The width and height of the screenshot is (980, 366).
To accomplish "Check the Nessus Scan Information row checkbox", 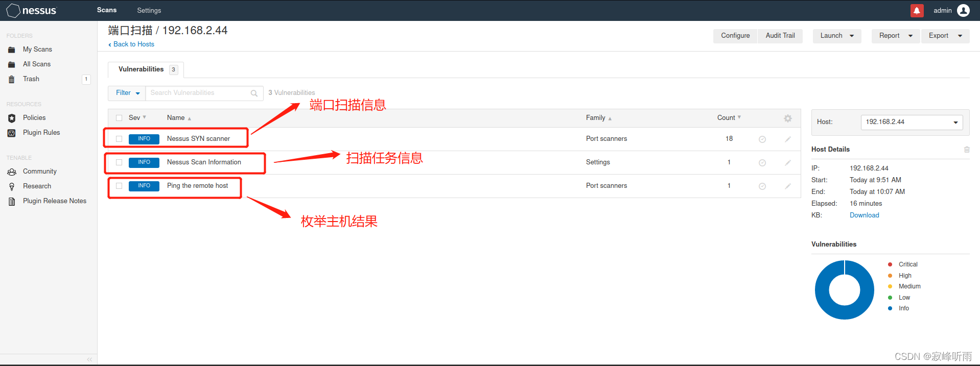I will coord(119,162).
